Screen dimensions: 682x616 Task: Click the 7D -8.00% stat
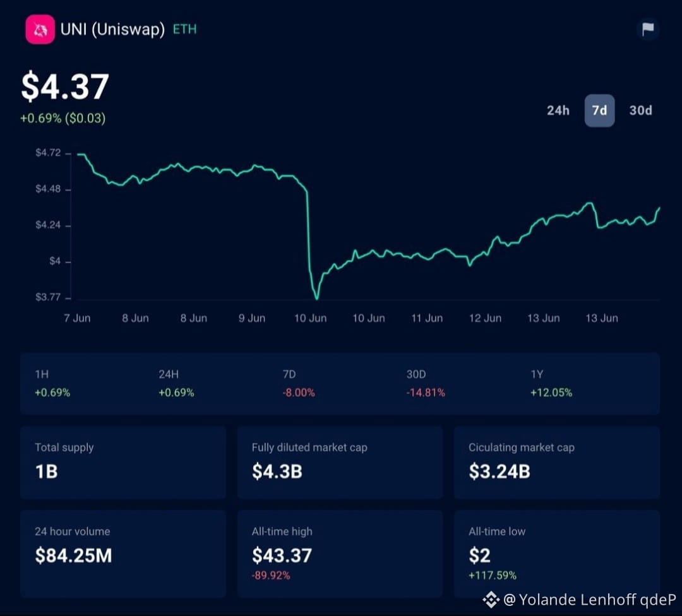pos(299,384)
